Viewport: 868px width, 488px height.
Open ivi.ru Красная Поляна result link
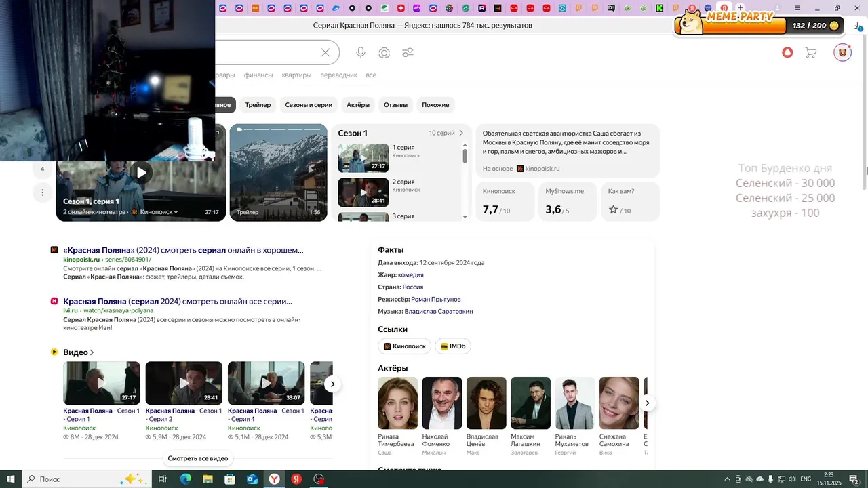coord(178,301)
